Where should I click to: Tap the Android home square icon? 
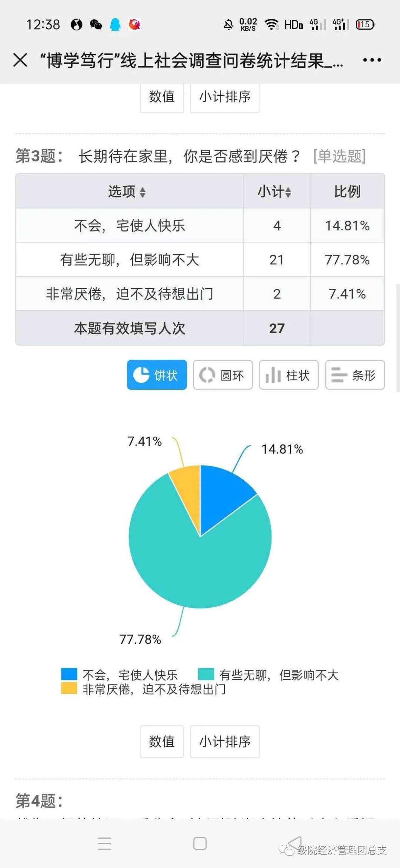[x=200, y=844]
